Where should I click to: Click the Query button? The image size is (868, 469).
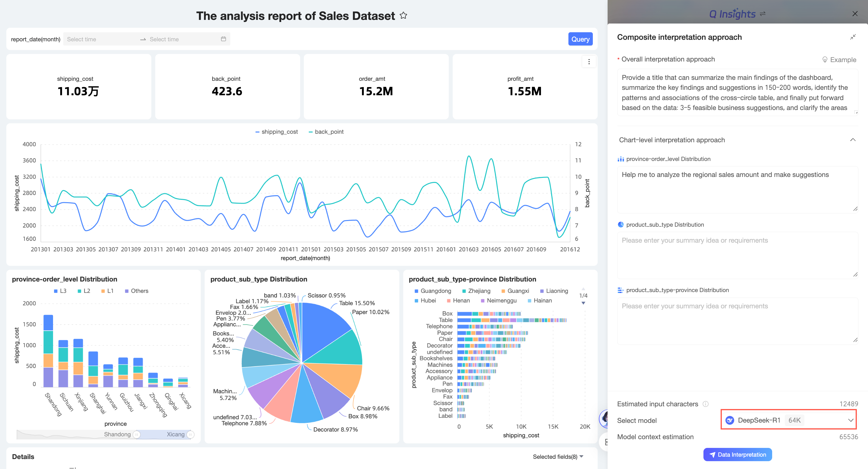click(580, 39)
